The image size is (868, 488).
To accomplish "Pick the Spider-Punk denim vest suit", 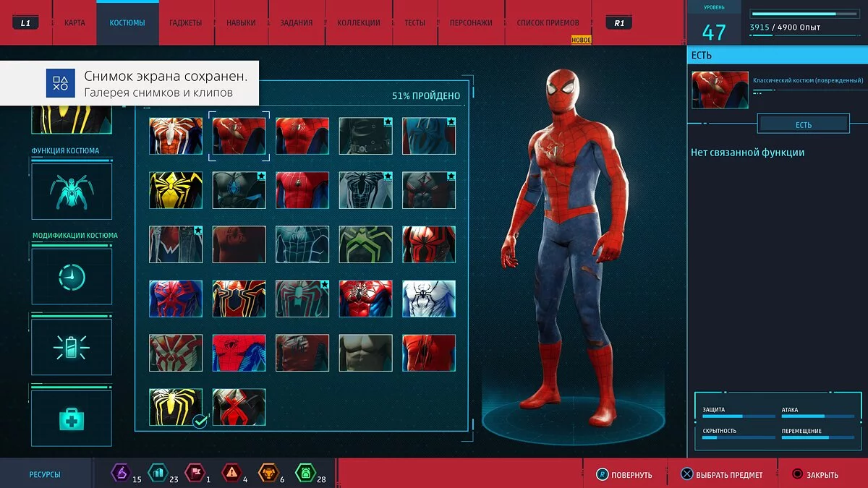I will 176,244.
